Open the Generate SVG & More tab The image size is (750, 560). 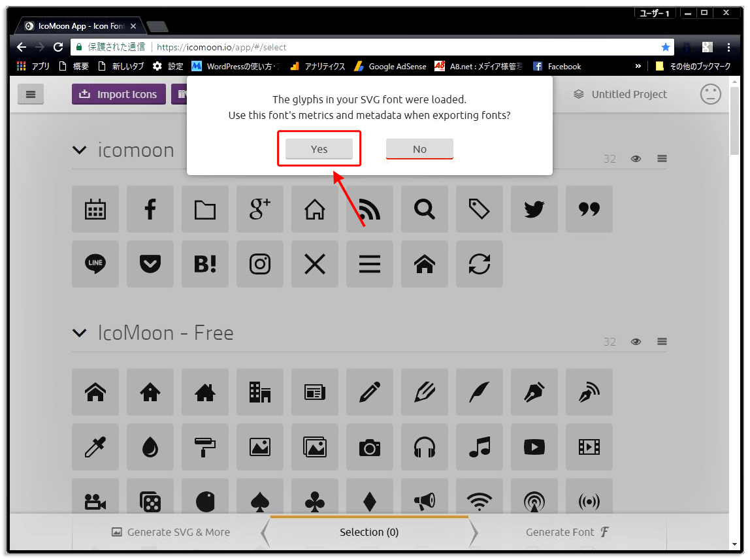pyautogui.click(x=171, y=532)
